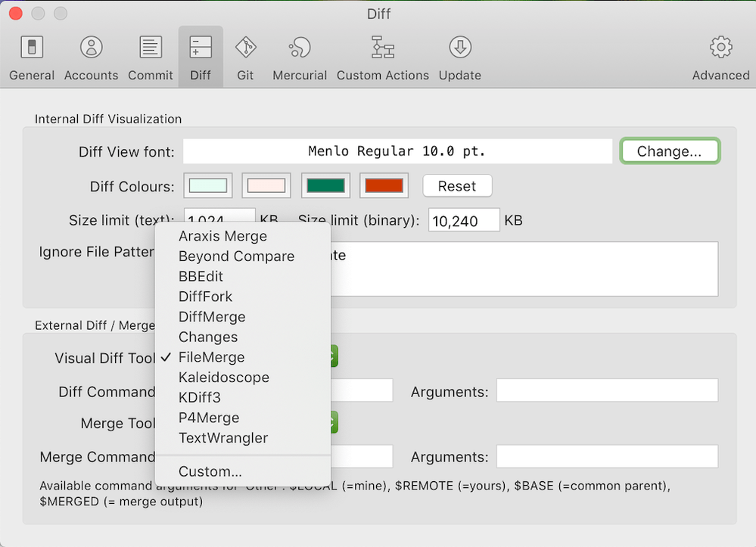Viewport: 756px width, 547px height.
Task: Open the light pink diff colour swatch
Action: pyautogui.click(x=266, y=185)
